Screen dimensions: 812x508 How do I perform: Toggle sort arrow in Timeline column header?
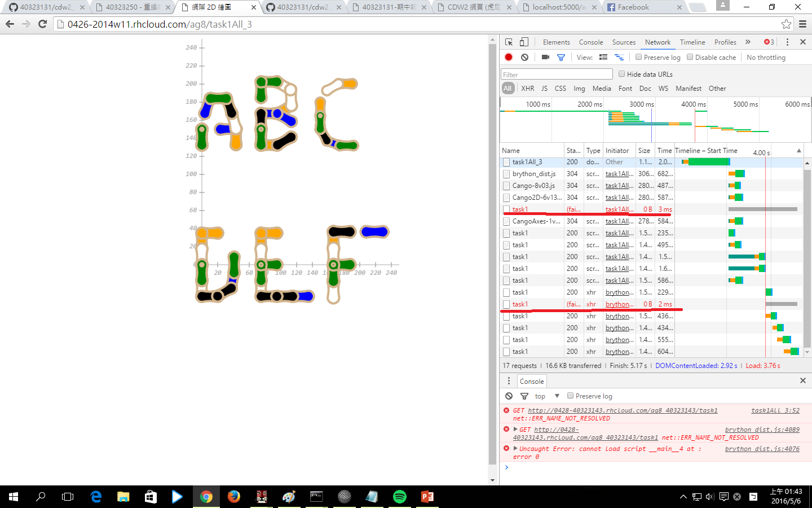click(x=798, y=151)
